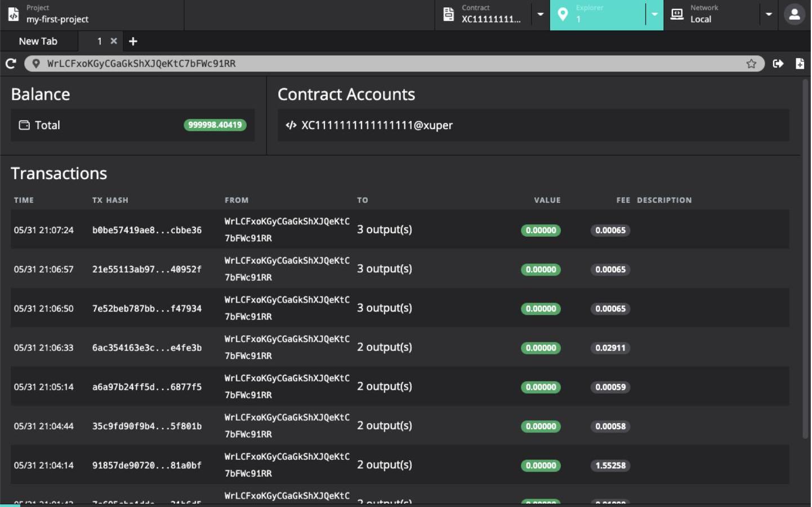Image resolution: width=812 pixels, height=507 pixels.
Task: Open the user account avatar menu
Action: (x=795, y=15)
